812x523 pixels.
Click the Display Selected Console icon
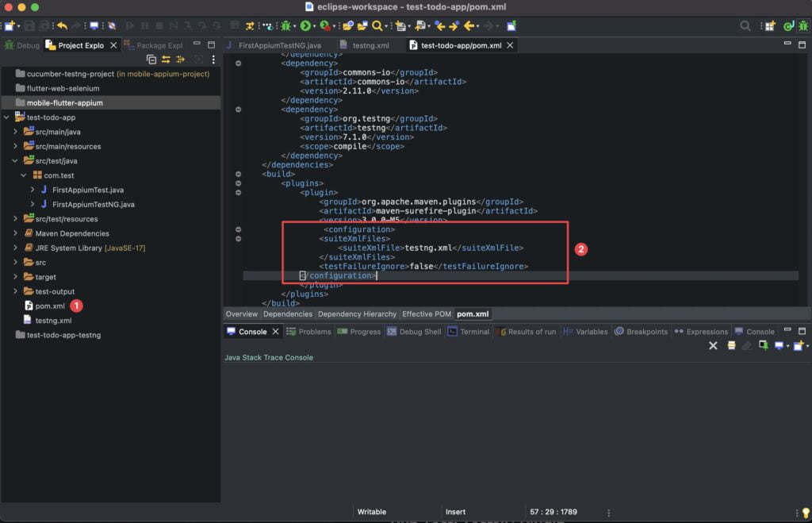tap(779, 345)
